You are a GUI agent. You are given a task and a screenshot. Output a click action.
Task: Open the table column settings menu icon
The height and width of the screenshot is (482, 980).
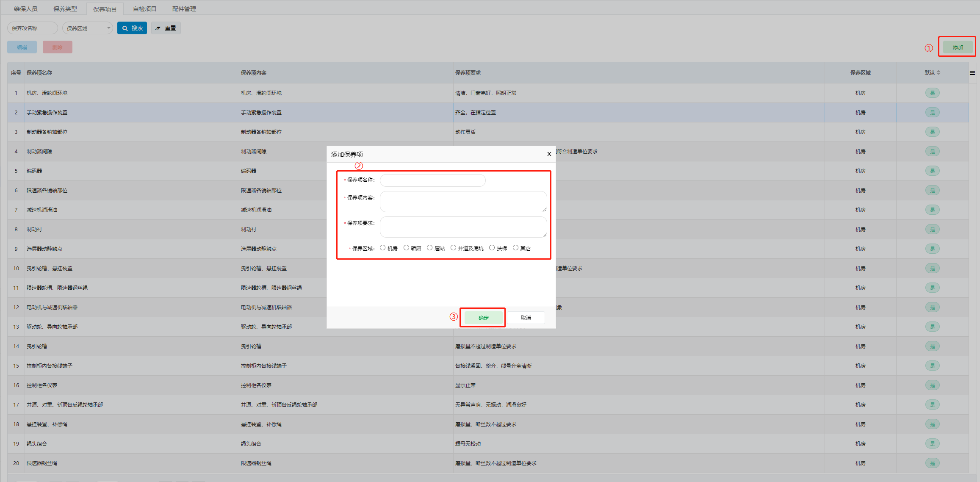[972, 73]
